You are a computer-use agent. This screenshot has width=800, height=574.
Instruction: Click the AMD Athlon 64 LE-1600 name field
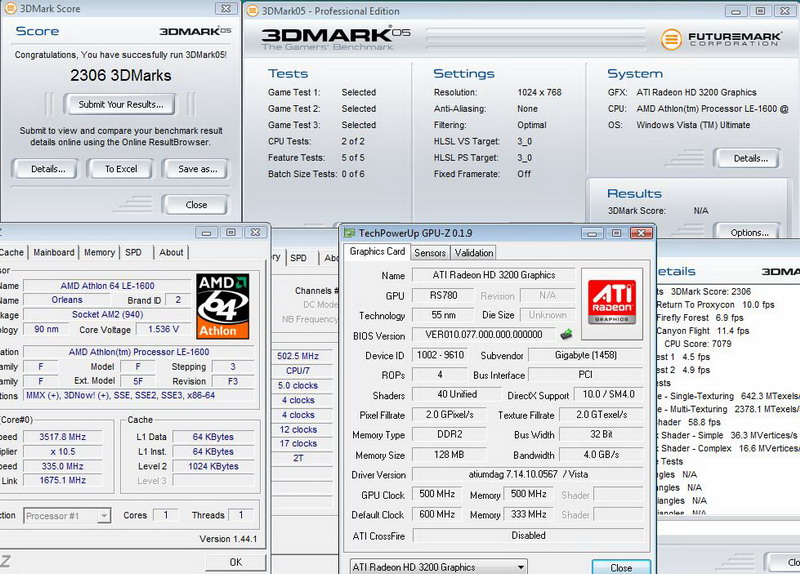click(x=107, y=286)
